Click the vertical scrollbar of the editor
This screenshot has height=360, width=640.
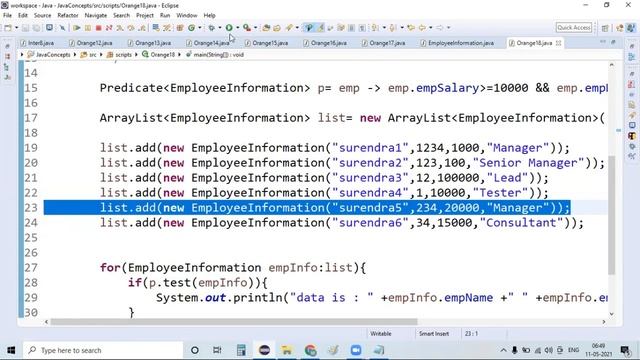(611, 215)
